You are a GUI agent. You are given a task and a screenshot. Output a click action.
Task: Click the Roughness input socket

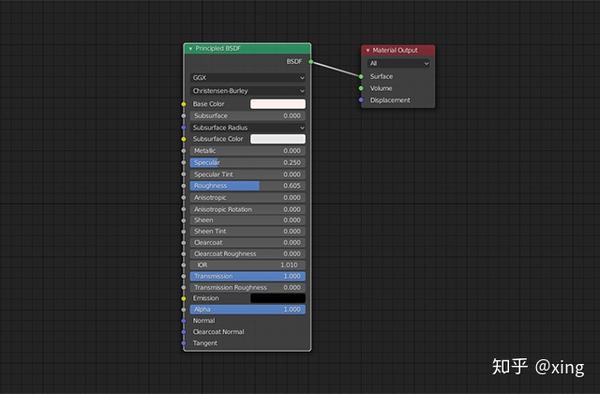tap(184, 186)
